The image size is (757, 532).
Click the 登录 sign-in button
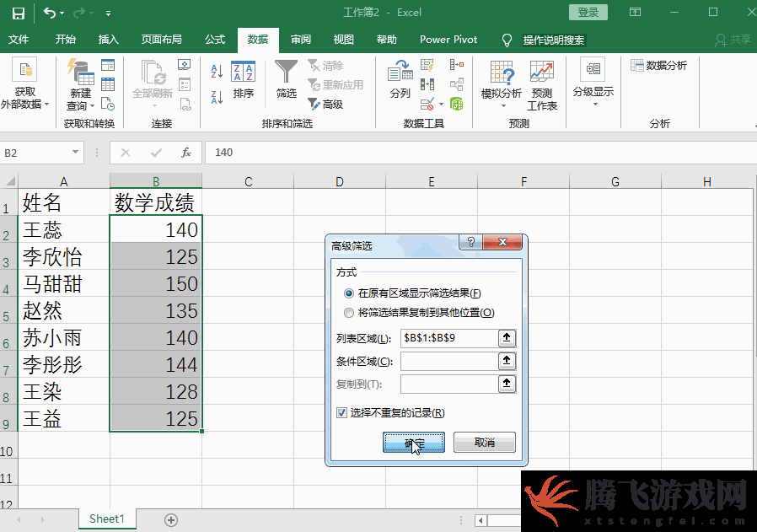point(588,13)
